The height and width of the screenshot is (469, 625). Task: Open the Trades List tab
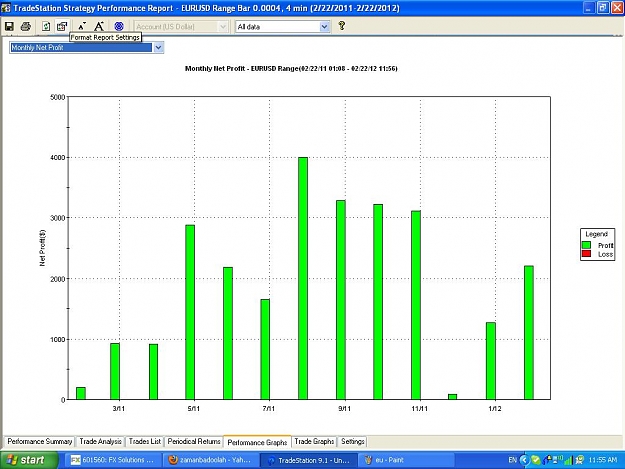pyautogui.click(x=145, y=442)
